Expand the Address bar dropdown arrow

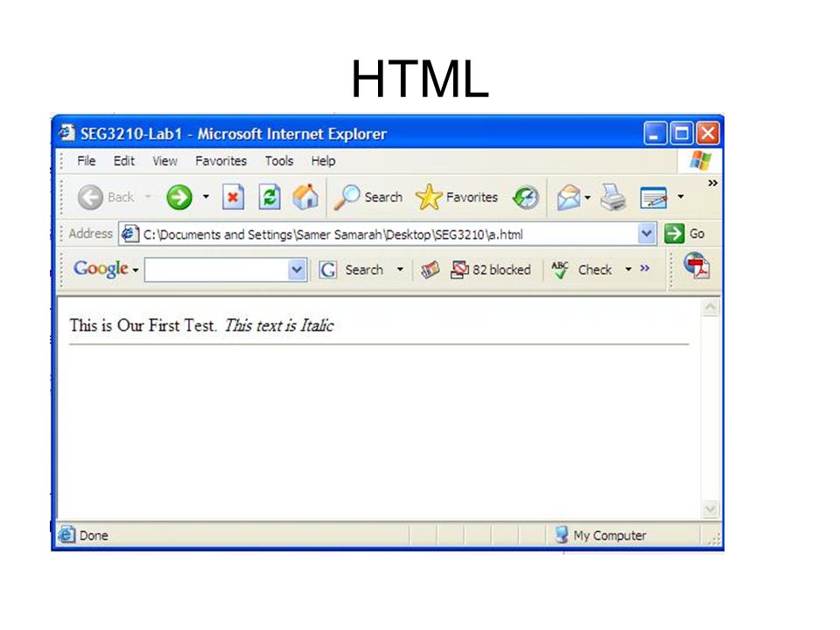click(x=647, y=234)
